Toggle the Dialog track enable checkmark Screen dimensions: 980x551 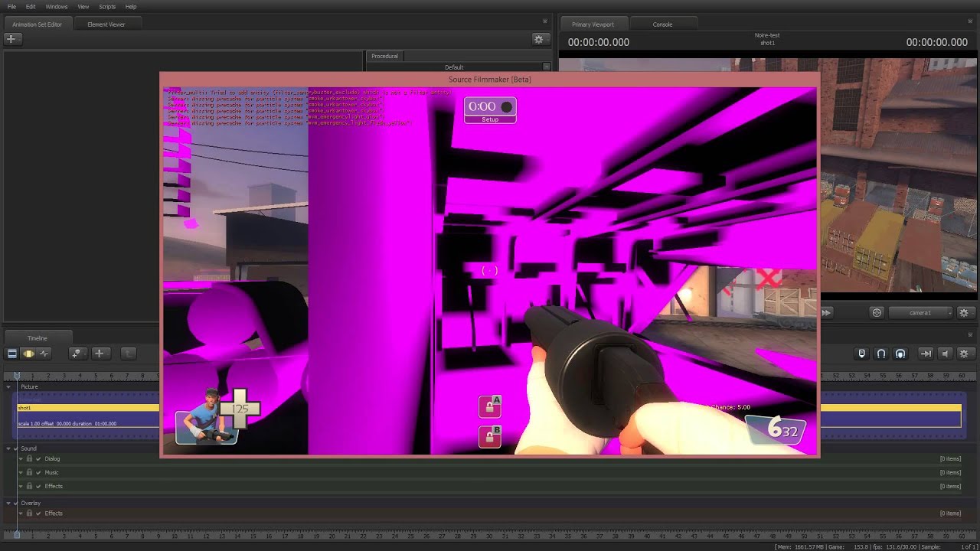coord(38,459)
